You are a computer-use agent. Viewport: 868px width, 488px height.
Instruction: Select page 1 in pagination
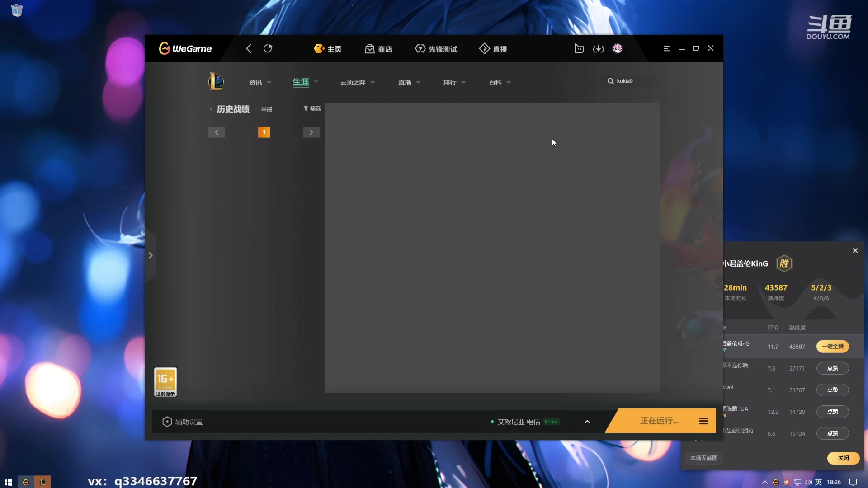pos(264,132)
